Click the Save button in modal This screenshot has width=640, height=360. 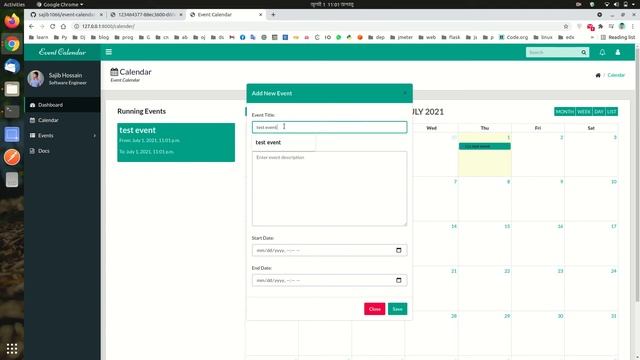397,309
